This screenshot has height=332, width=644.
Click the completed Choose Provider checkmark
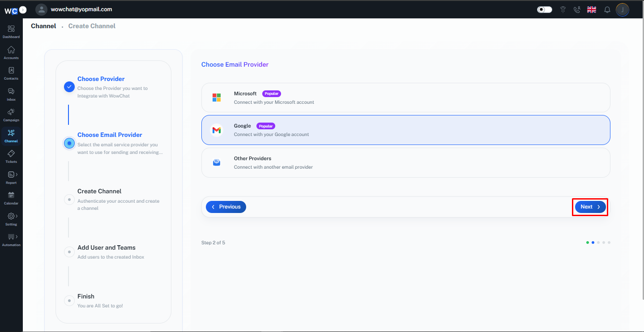click(x=69, y=87)
